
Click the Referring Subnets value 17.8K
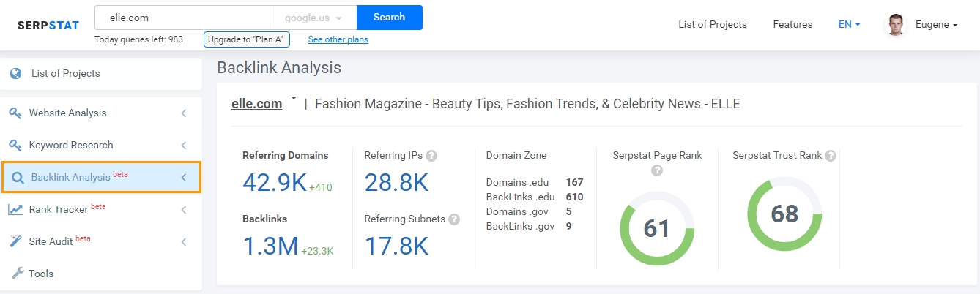click(x=396, y=246)
